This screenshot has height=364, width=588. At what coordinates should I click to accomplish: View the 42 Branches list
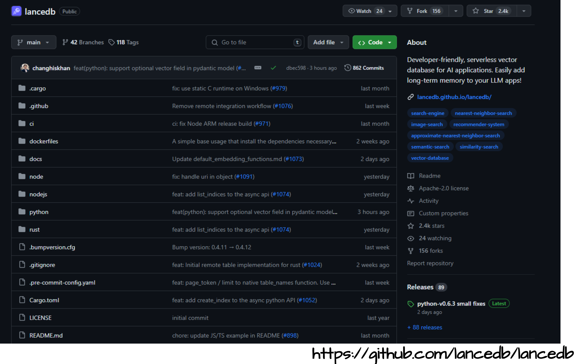(83, 42)
